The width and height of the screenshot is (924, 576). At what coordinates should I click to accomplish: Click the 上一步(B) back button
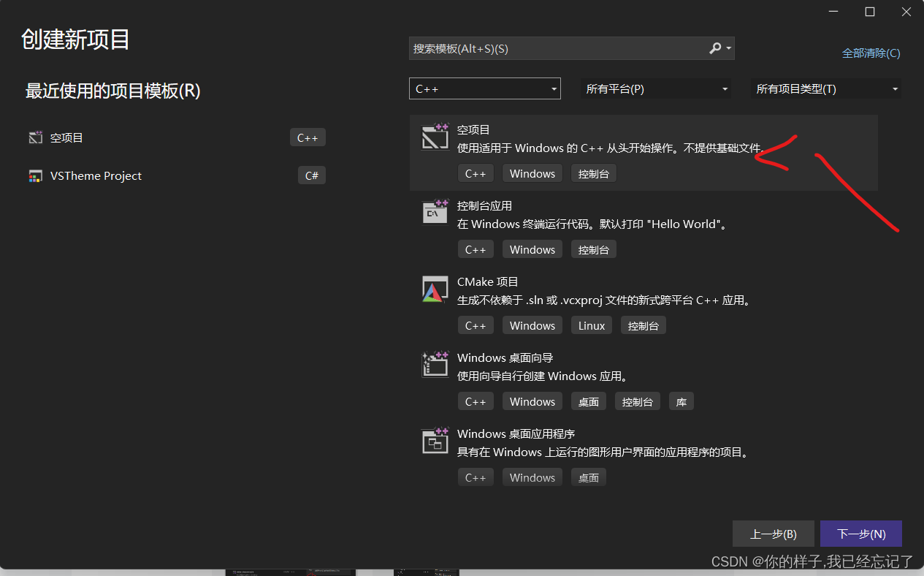coord(774,534)
